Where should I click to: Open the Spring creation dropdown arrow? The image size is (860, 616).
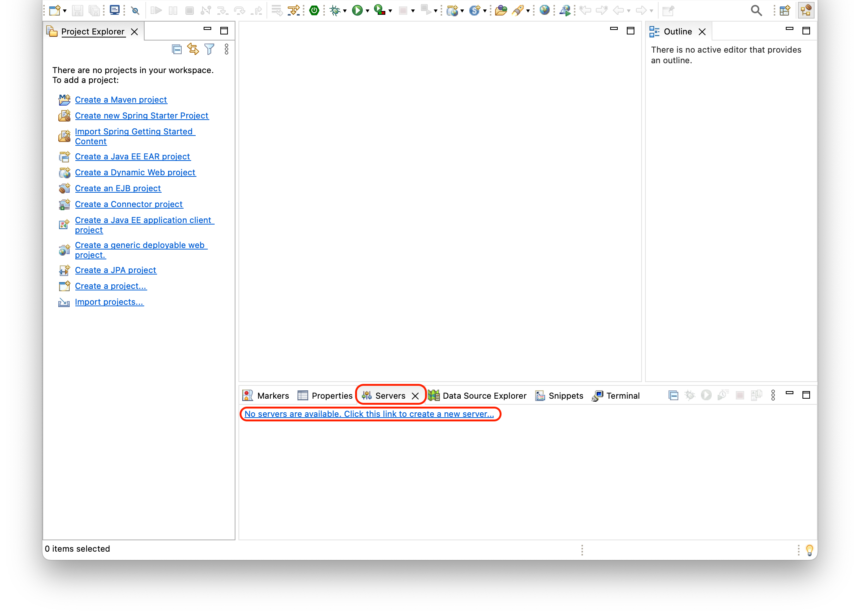tap(485, 11)
